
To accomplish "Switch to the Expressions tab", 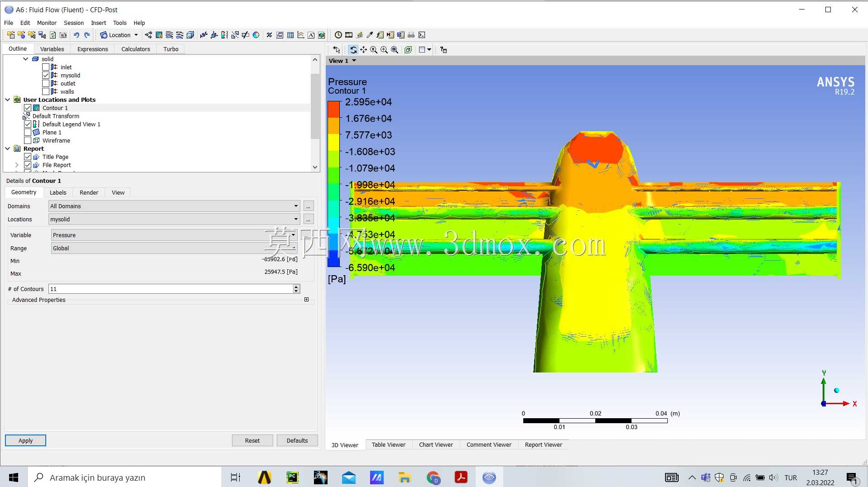I will coord(92,49).
